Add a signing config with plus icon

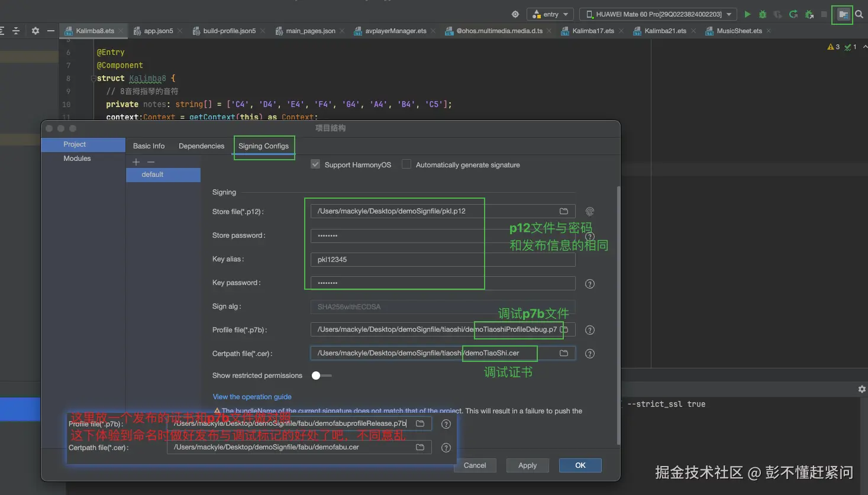coord(136,162)
